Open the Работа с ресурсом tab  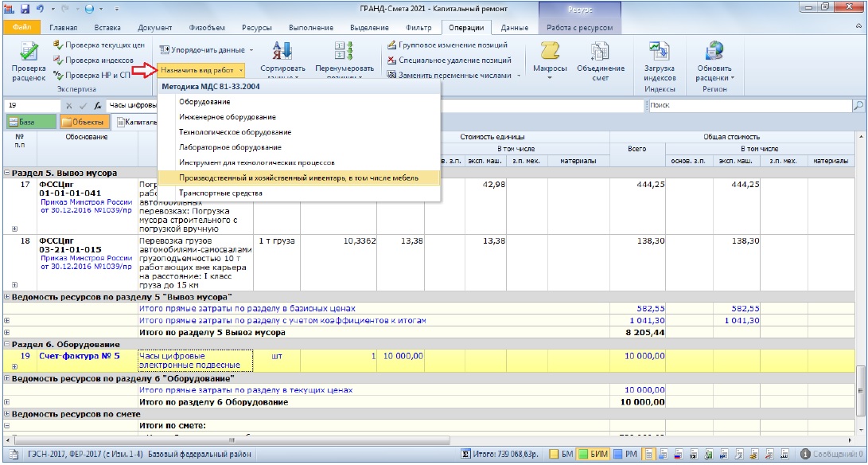[x=579, y=28]
